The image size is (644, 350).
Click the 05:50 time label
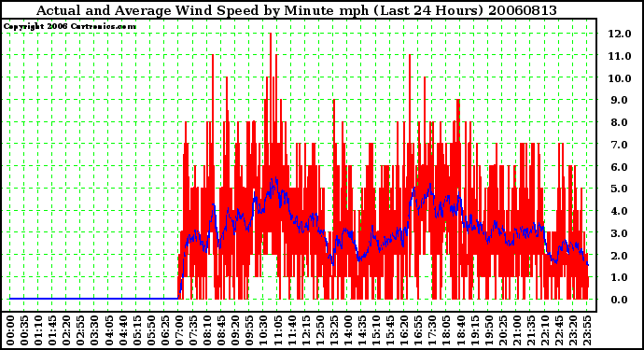click(150, 330)
